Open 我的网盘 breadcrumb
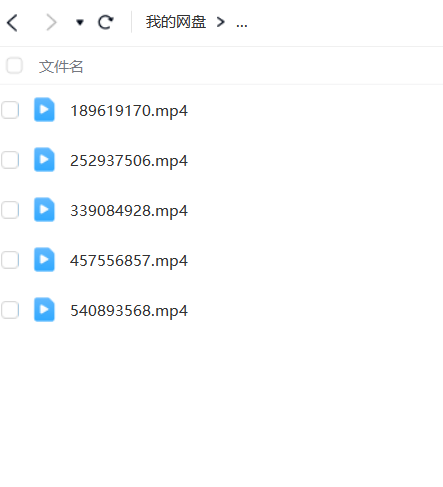Viewport: 443px width, 487px height. tap(176, 22)
